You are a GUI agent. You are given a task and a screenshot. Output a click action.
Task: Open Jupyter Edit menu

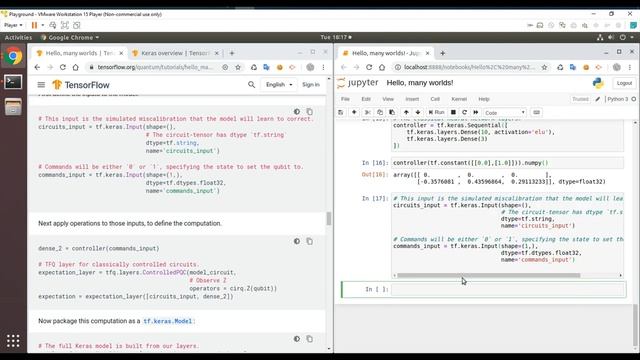[x=366, y=99]
